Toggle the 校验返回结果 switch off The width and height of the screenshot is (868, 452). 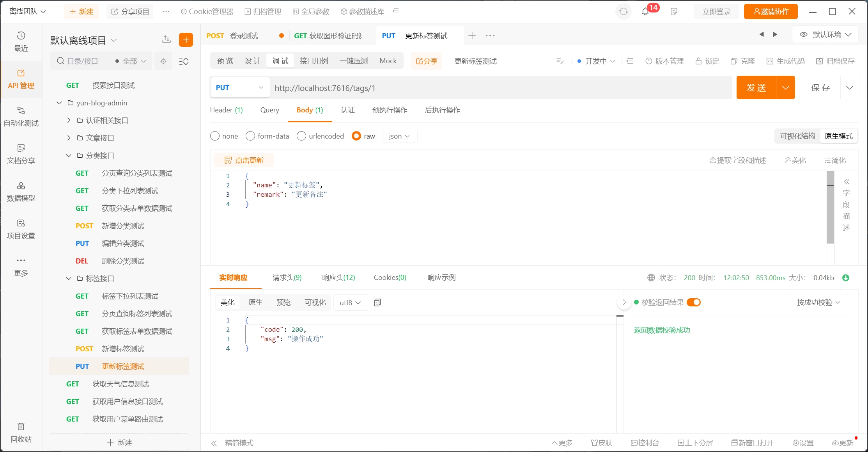point(694,303)
